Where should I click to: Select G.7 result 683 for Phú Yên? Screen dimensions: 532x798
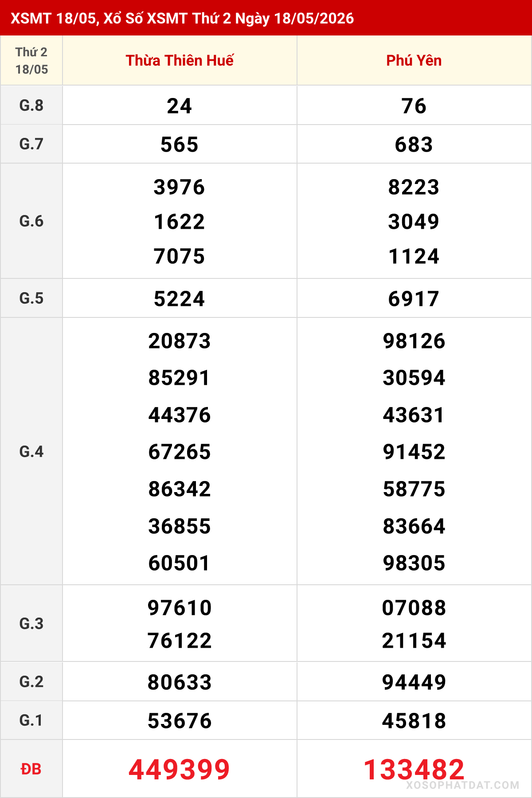pos(414,145)
